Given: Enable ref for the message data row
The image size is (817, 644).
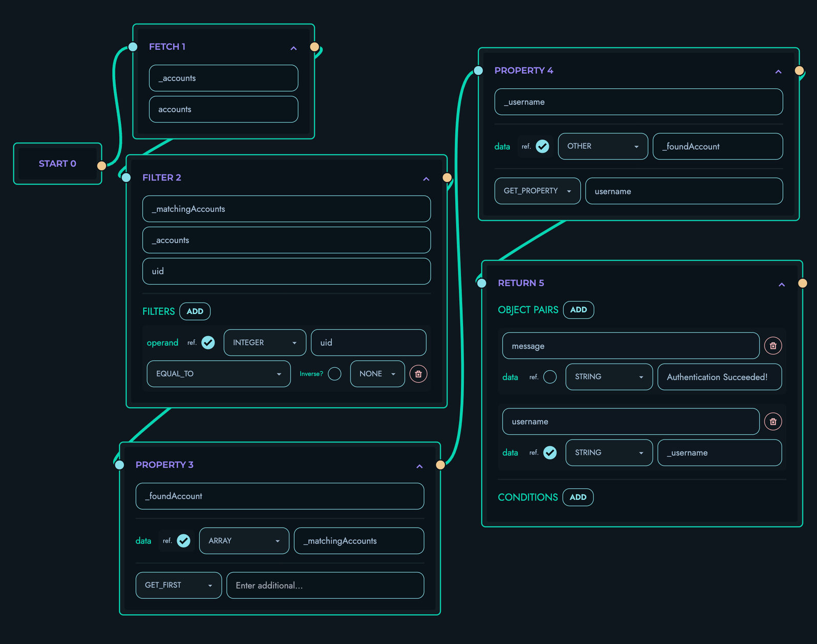Looking at the screenshot, I should [x=550, y=377].
